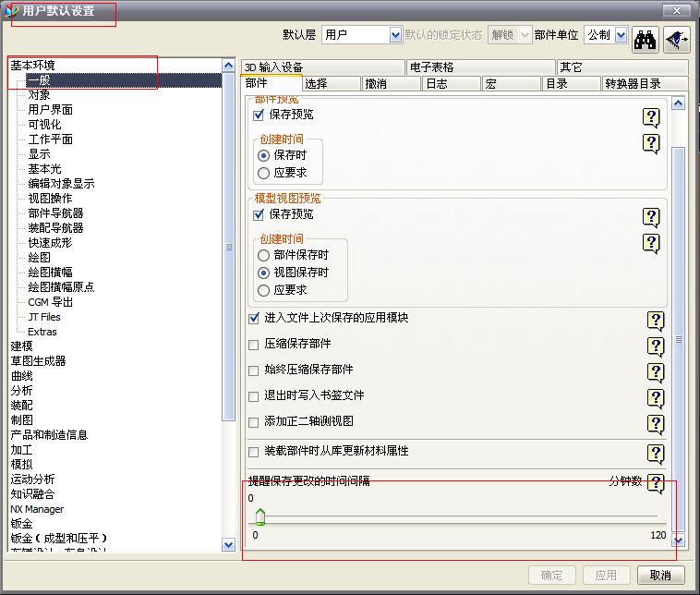This screenshot has height=595, width=700.
Task: Select 应要求 under 部件预览 创建时间
Action: point(263,173)
